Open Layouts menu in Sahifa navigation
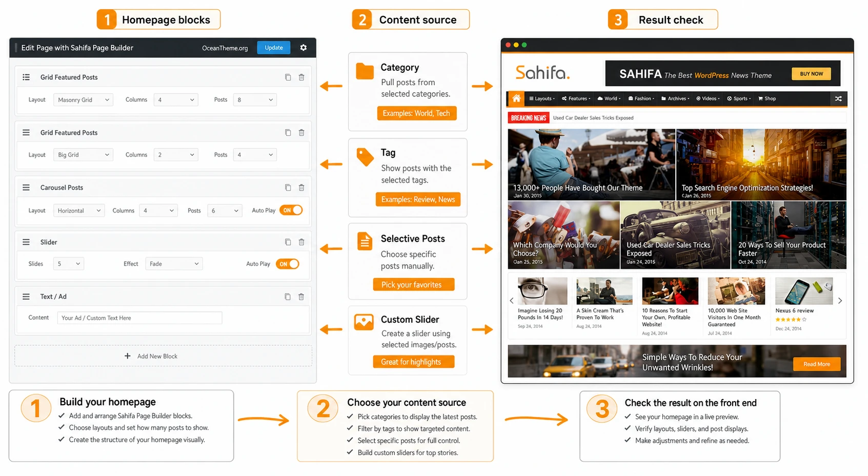The width and height of the screenshot is (868, 476). click(542, 98)
